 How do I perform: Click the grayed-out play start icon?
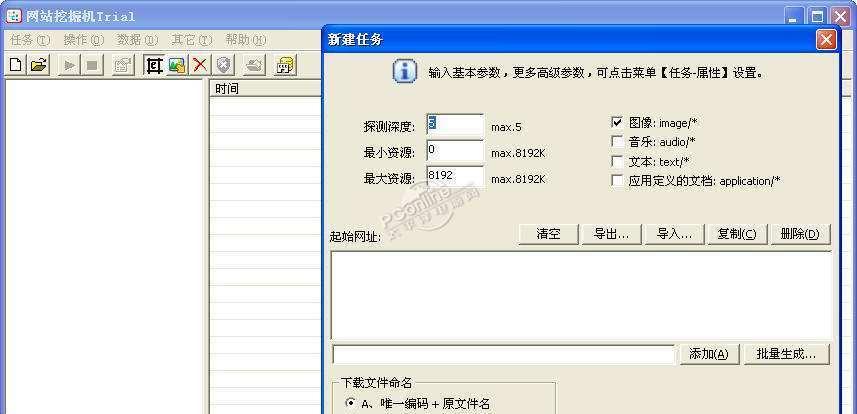click(x=69, y=66)
